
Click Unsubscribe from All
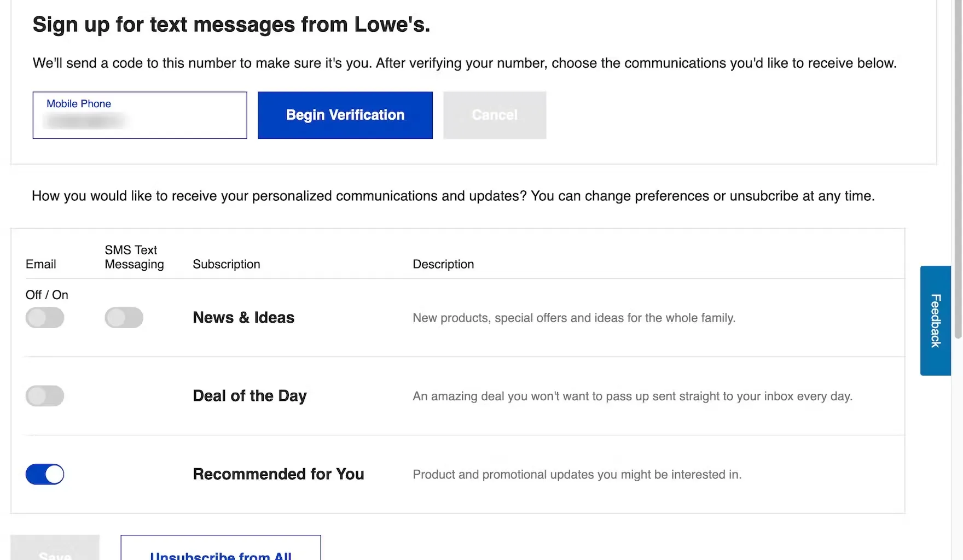tap(221, 551)
